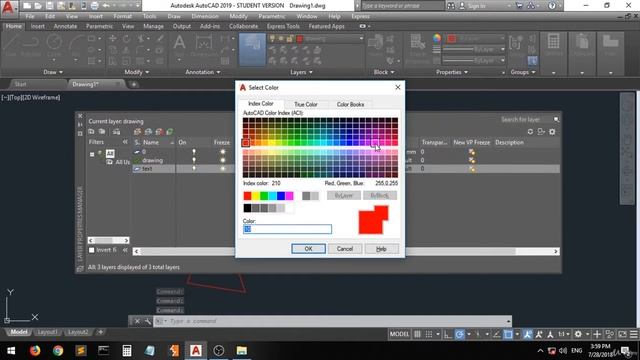Screen dimensions: 640x360
Task: Click Cancel in Select Color dialog
Action: pos(345,249)
